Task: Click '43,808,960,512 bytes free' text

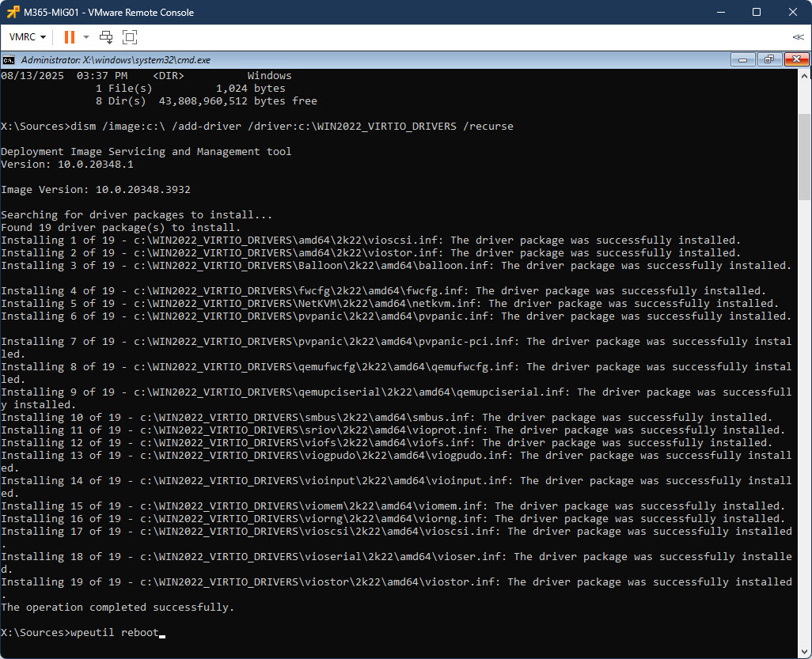Action: (237, 101)
